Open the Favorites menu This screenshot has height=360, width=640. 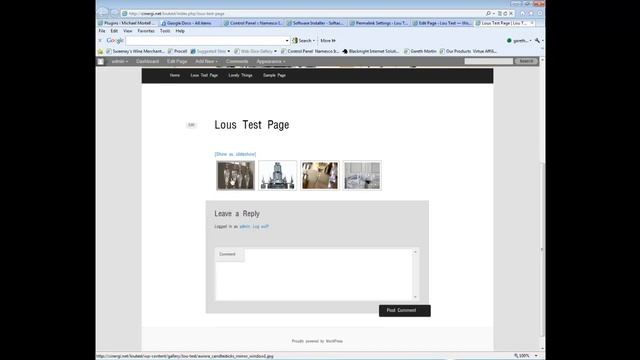click(x=146, y=31)
